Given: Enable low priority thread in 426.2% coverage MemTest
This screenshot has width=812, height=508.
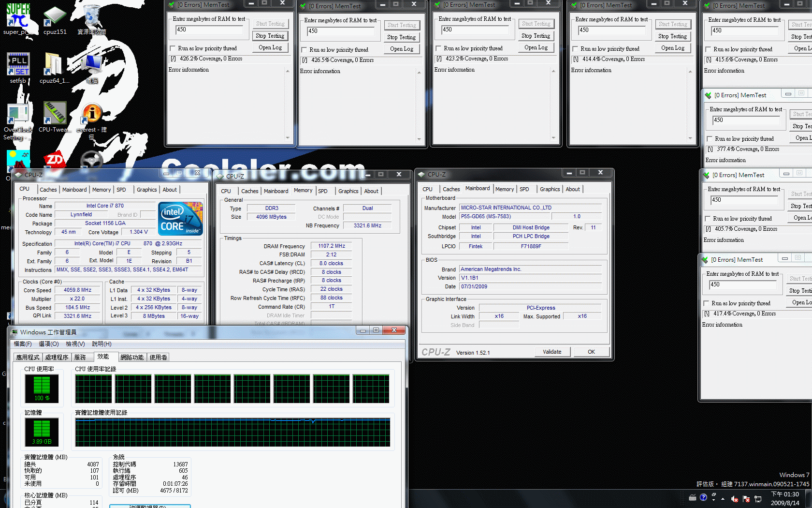Looking at the screenshot, I should coord(173,48).
